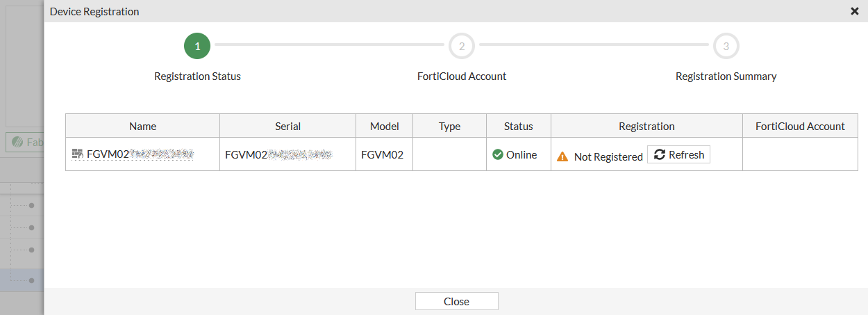
Task: Go to the step 3 circle in the wizard
Action: [726, 47]
